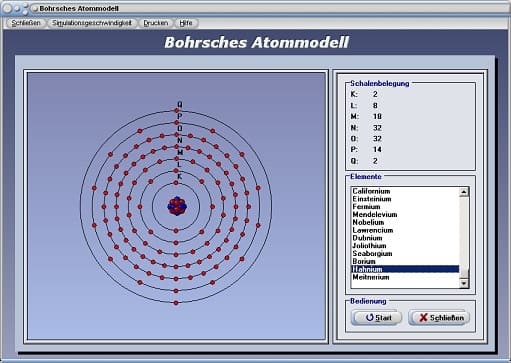This screenshot has width=511, height=363.
Task: Click the leftmost round title bar button
Action: [x=7, y=9]
